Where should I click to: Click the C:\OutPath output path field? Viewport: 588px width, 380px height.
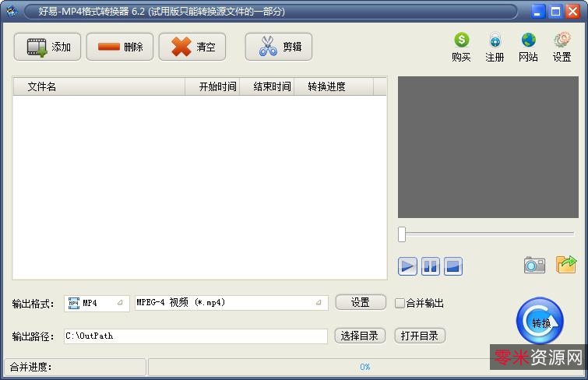(x=195, y=336)
